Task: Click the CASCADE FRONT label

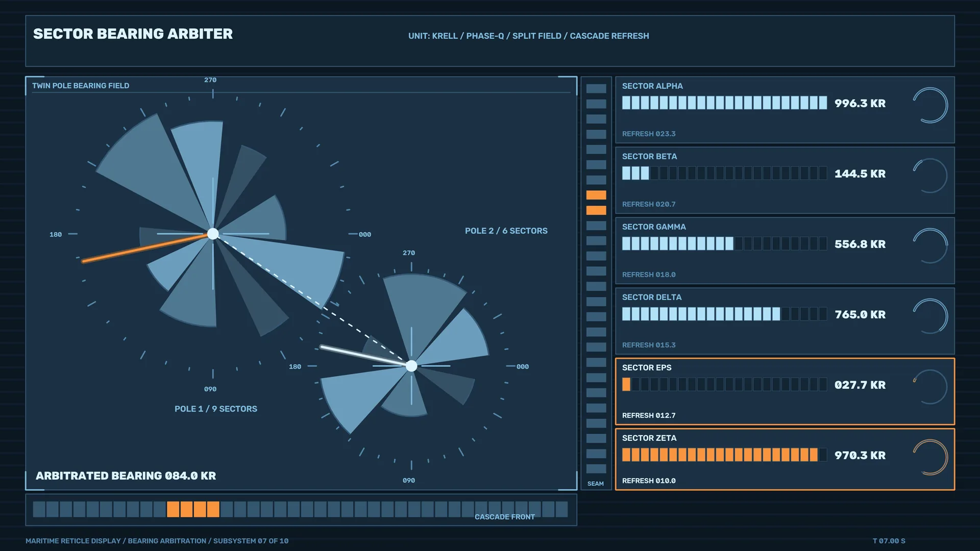Action: tap(505, 517)
